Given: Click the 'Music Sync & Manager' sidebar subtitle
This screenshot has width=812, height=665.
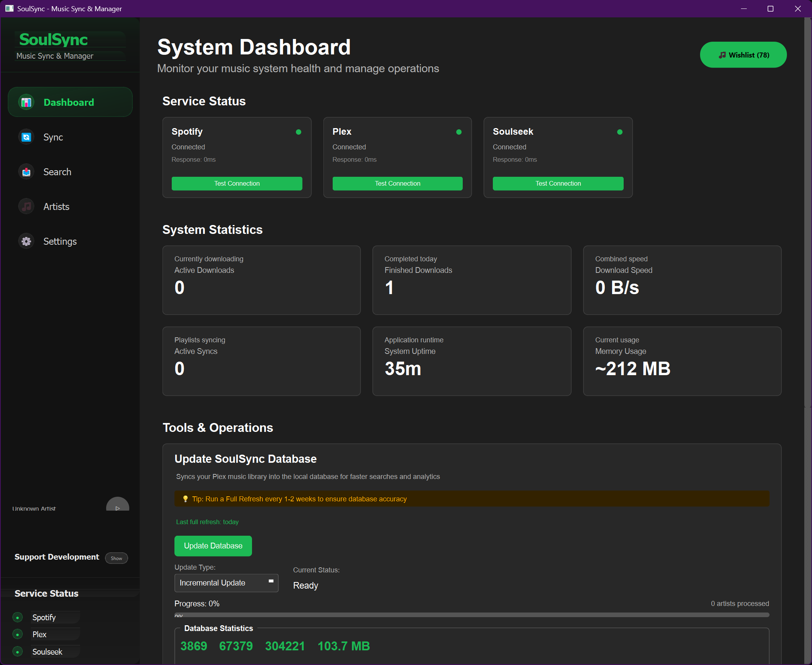Looking at the screenshot, I should [x=55, y=56].
